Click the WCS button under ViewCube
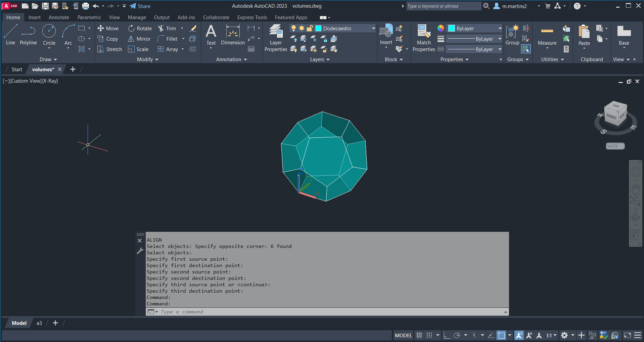The image size is (644, 342). tap(615, 146)
